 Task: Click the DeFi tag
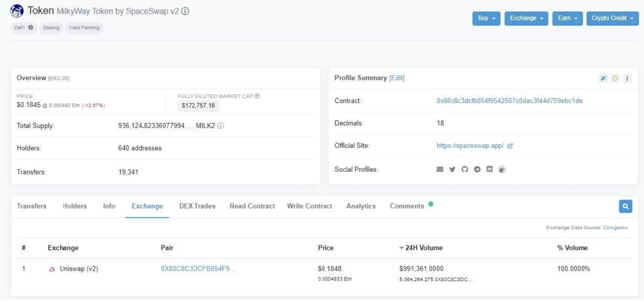23,28
